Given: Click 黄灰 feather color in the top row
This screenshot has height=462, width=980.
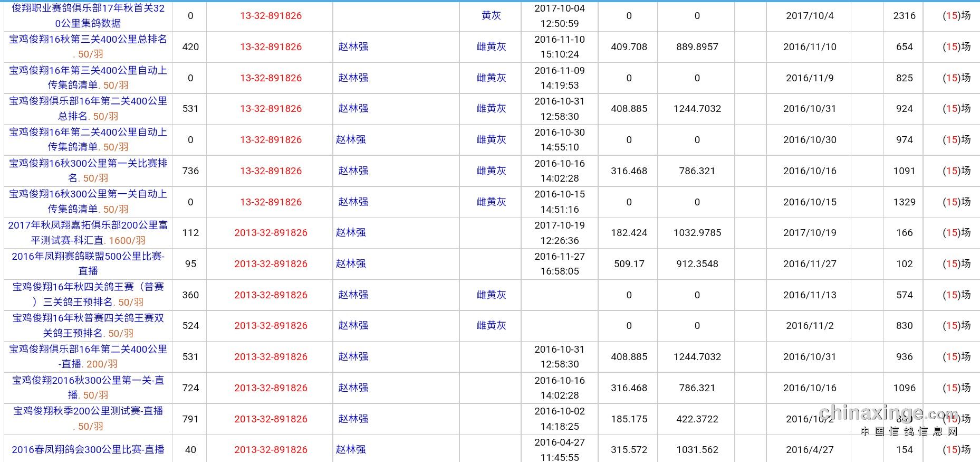Looking at the screenshot, I should 491,16.
